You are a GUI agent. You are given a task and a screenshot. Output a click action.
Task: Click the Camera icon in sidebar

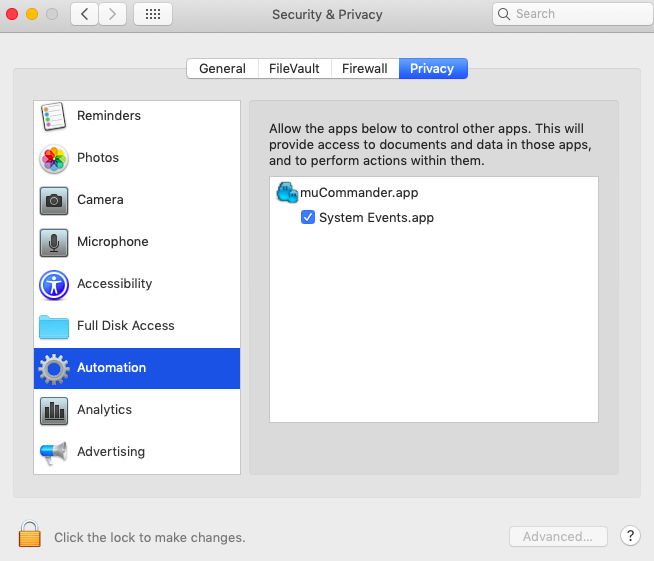[54, 201]
